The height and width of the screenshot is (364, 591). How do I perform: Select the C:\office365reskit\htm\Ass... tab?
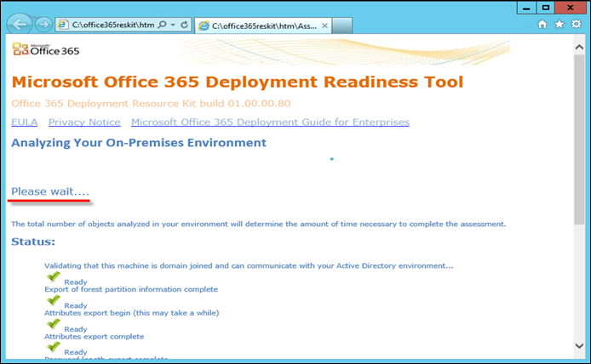tap(263, 26)
